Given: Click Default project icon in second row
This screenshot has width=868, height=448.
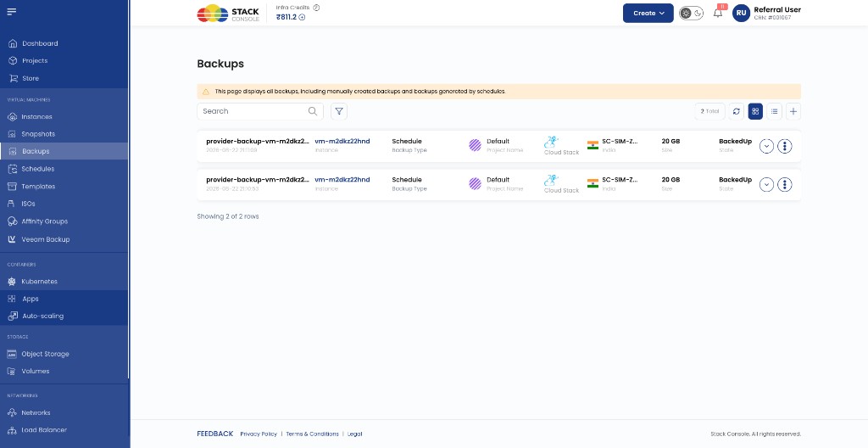Looking at the screenshot, I should [475, 183].
